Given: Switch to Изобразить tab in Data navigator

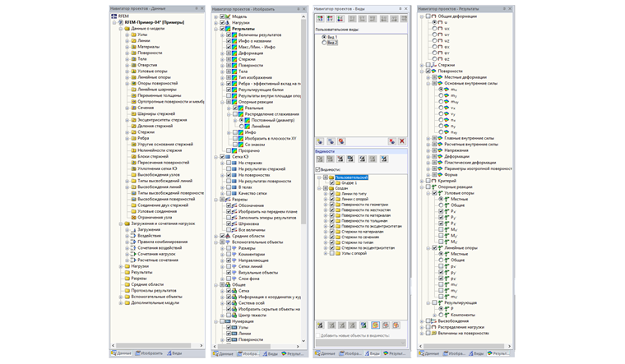Looking at the screenshot, I should 149,353.
